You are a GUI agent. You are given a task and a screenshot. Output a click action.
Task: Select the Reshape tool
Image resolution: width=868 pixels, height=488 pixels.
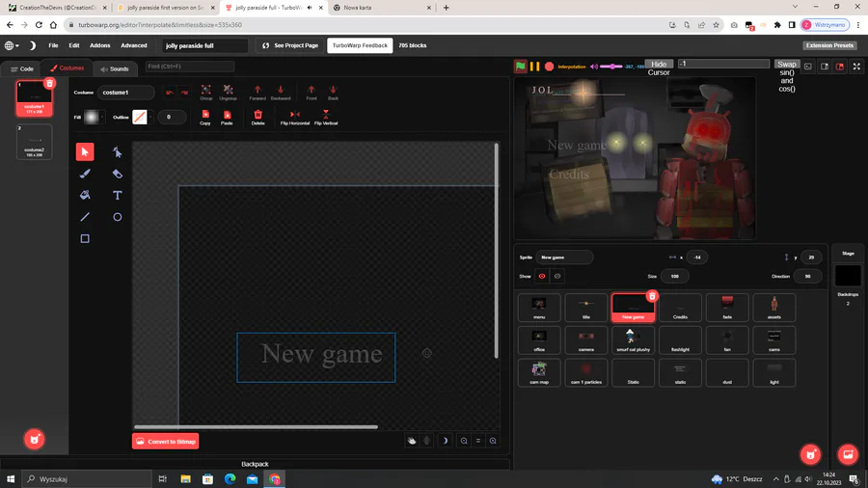tap(118, 152)
